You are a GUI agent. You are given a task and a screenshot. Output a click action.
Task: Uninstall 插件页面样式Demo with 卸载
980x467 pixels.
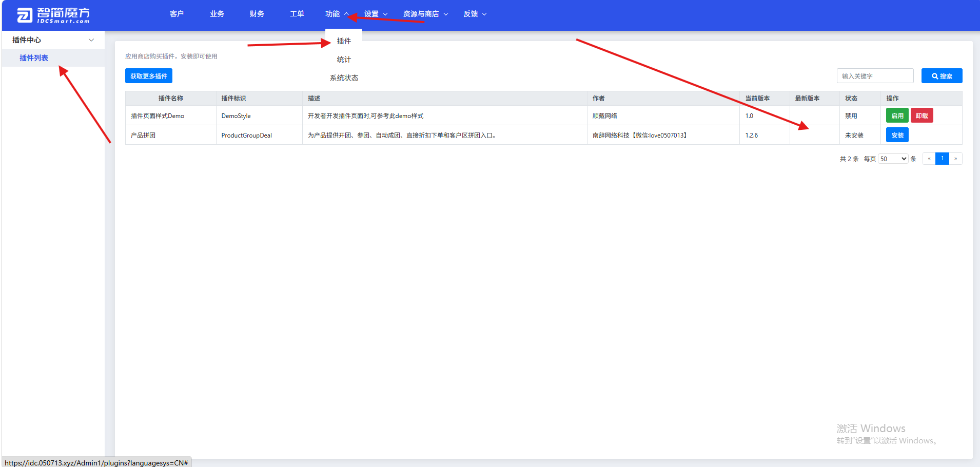(x=922, y=115)
